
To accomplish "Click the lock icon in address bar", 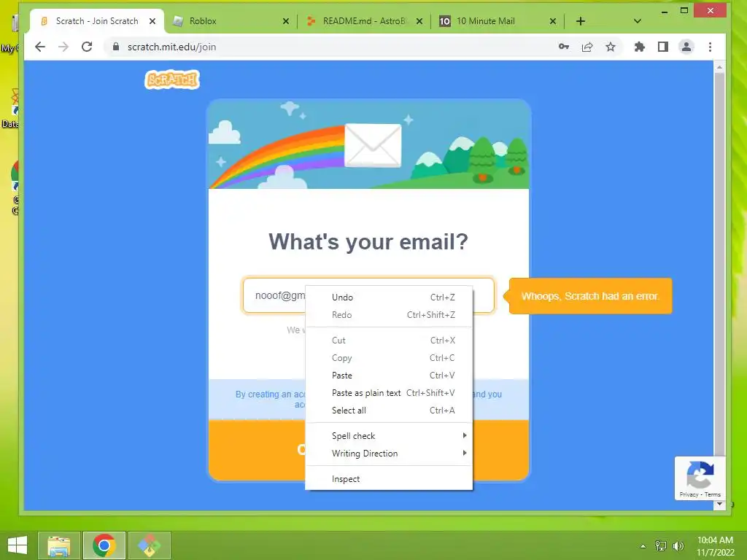I will (x=115, y=47).
